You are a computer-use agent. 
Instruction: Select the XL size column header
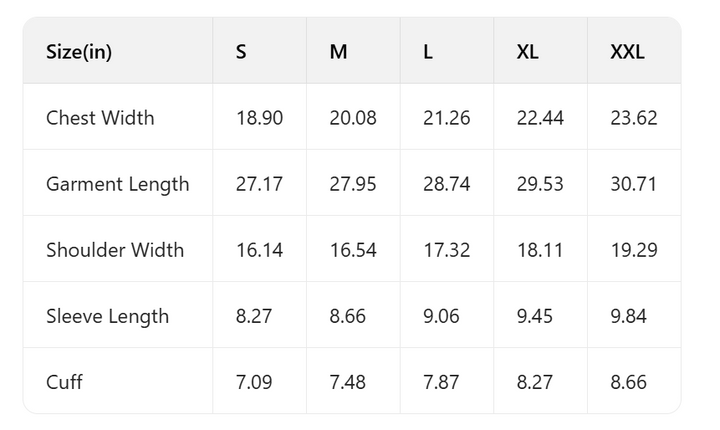[x=527, y=52]
